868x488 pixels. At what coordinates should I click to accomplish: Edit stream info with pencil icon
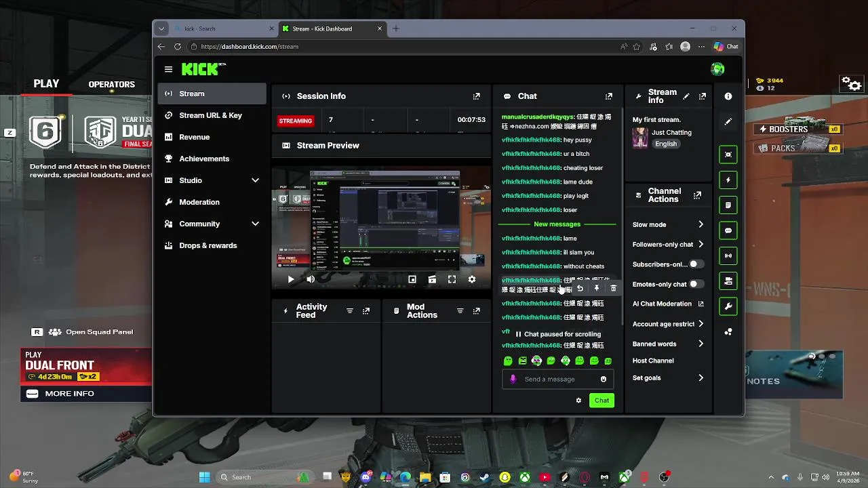(686, 96)
